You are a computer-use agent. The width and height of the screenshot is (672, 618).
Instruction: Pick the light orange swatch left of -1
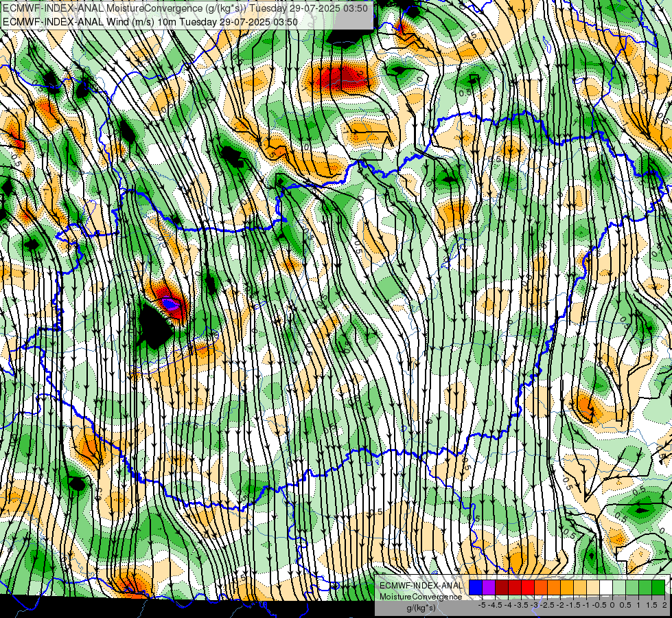580,587
